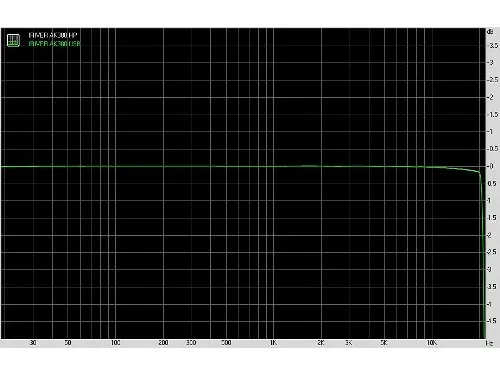The image size is (500, 375).
Task: Click the 200 frequency label on the horizontal axis
Action: pos(163,343)
